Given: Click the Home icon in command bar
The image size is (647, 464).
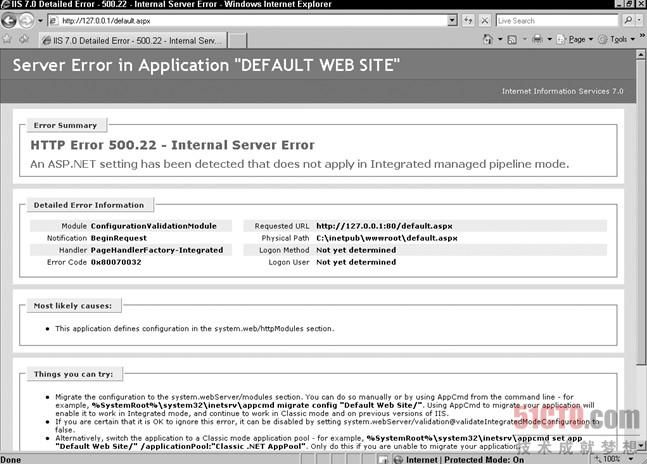Looking at the screenshot, I should [x=488, y=39].
